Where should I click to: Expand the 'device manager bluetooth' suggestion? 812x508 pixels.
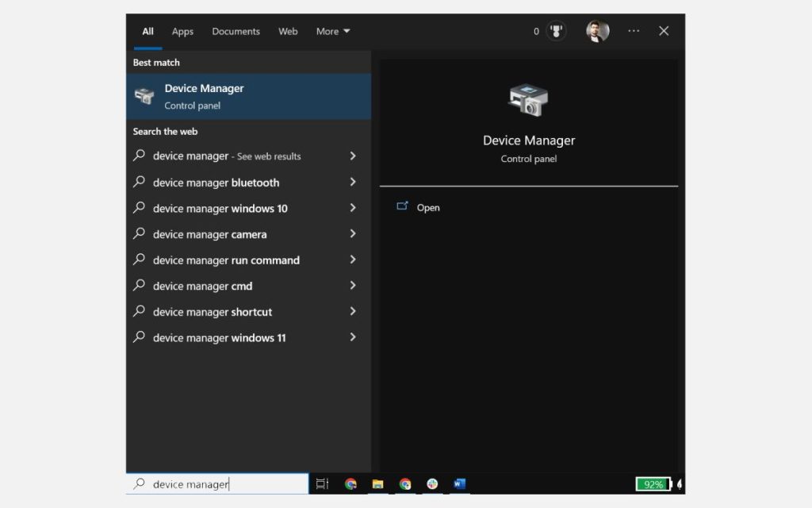tap(216, 182)
